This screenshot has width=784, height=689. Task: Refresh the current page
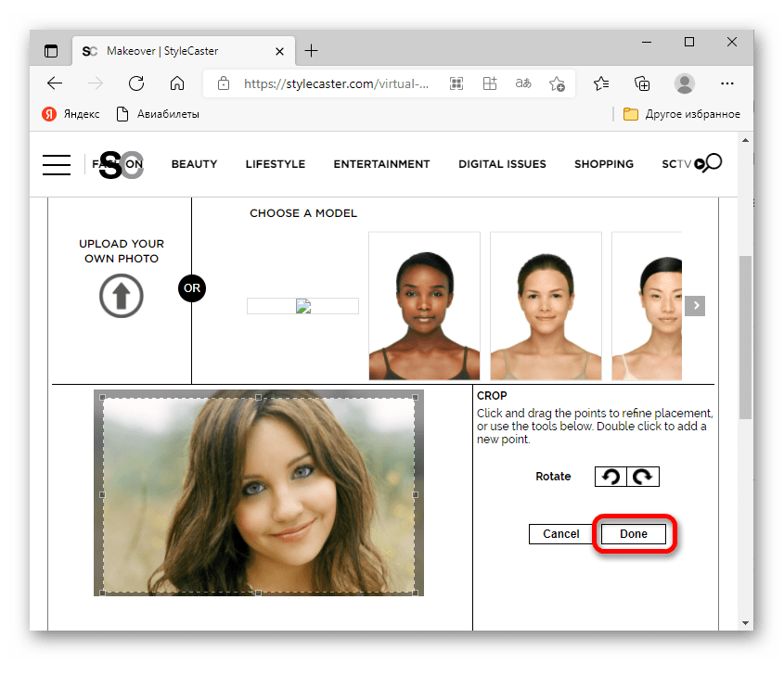(136, 83)
